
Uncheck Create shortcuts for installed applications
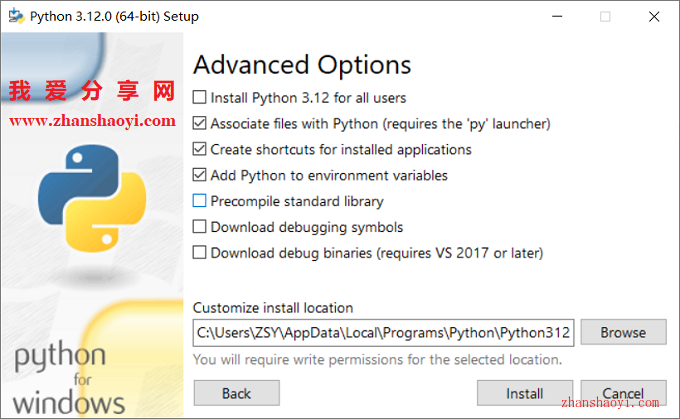(199, 149)
